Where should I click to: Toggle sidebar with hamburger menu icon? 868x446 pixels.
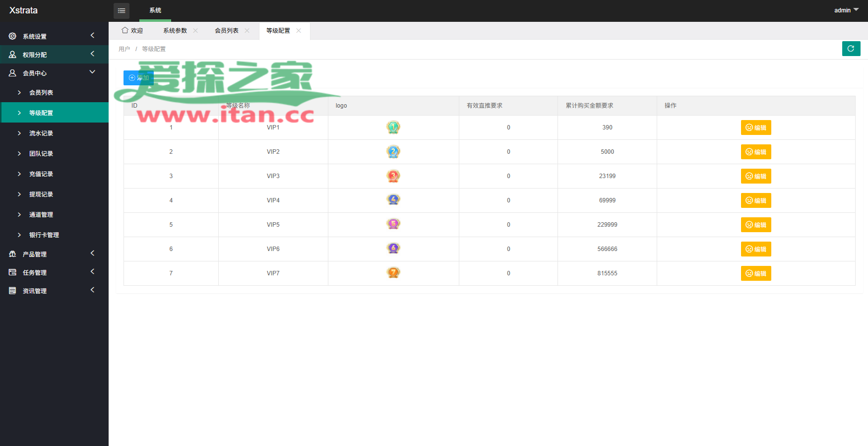point(122,10)
